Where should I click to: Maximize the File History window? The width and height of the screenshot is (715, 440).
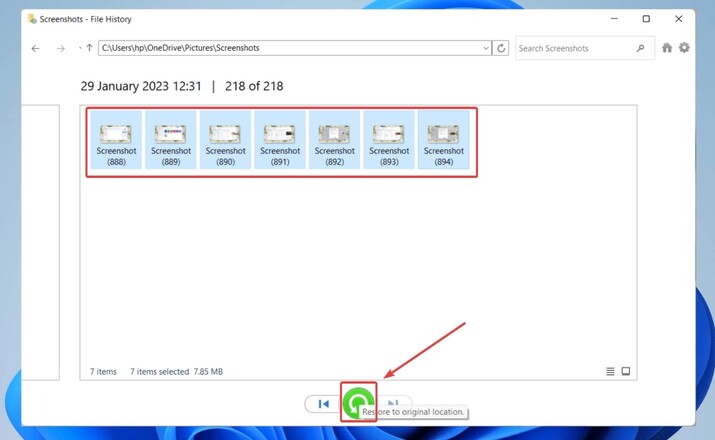coord(646,19)
